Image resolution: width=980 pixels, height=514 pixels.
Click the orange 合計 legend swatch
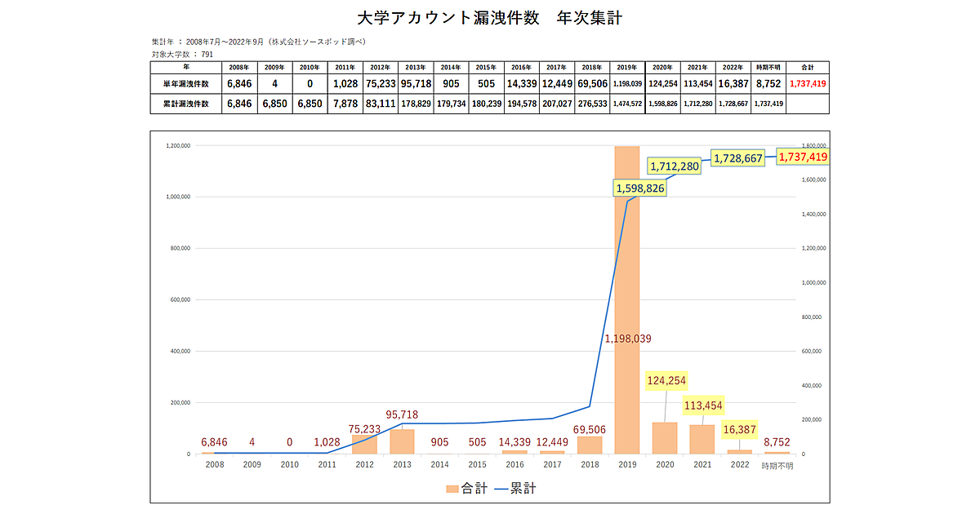click(453, 489)
